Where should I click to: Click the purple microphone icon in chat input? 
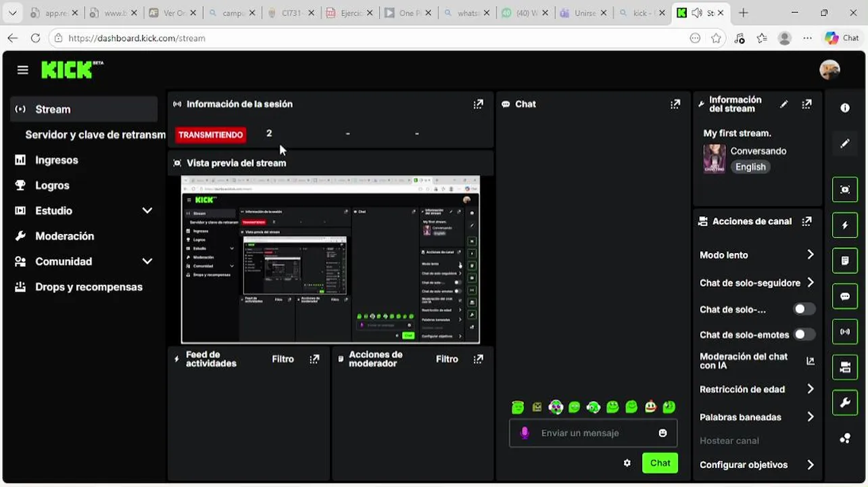525,433
